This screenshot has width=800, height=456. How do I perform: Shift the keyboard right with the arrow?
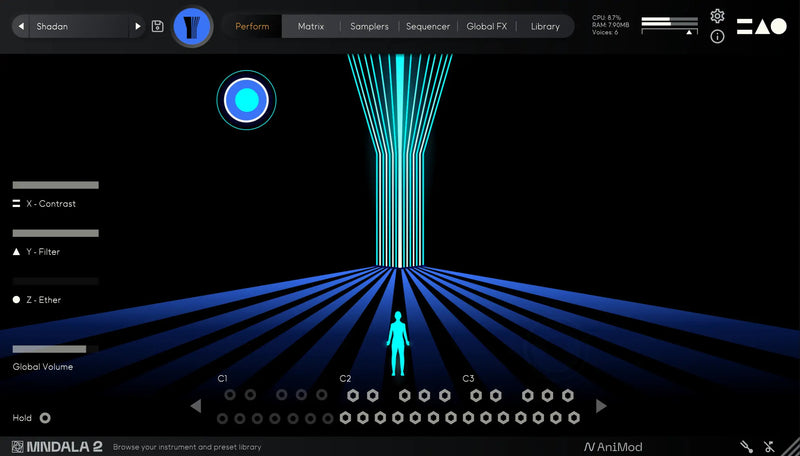pyautogui.click(x=601, y=406)
